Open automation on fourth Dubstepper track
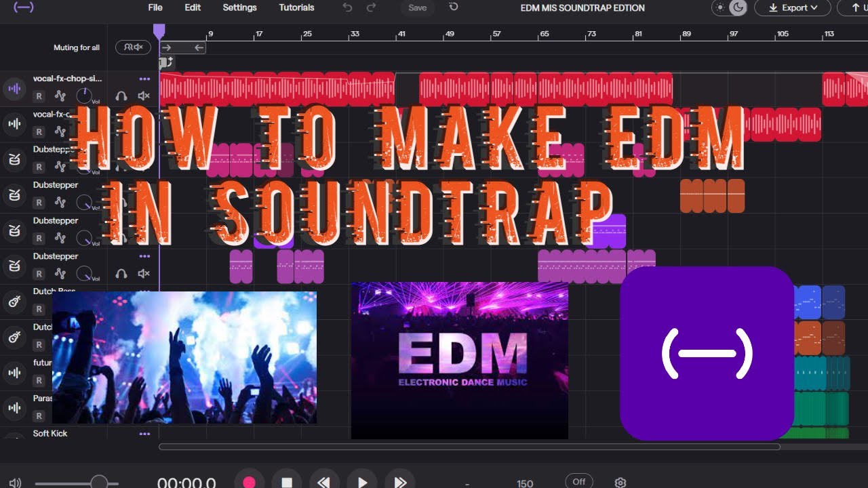 pos(60,274)
